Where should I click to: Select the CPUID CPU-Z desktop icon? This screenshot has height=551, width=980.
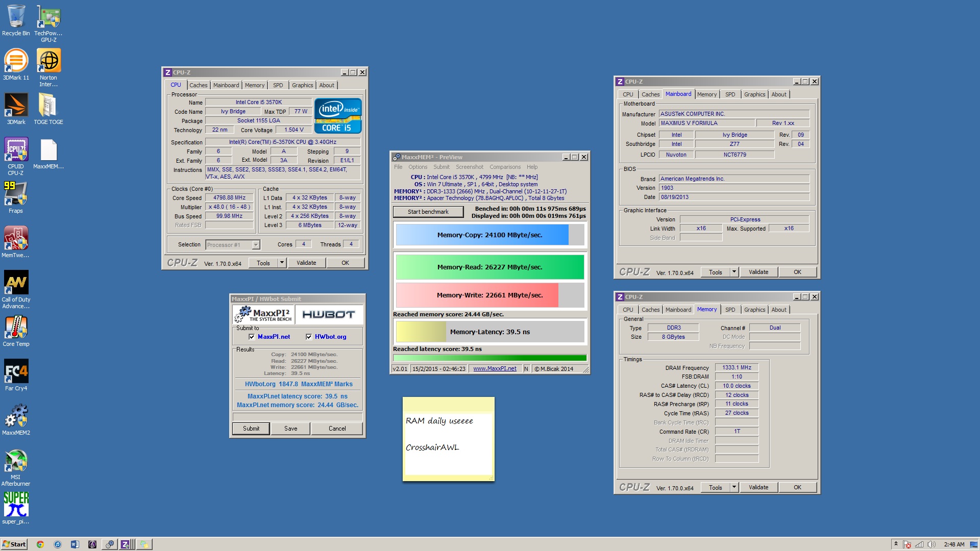coord(16,157)
